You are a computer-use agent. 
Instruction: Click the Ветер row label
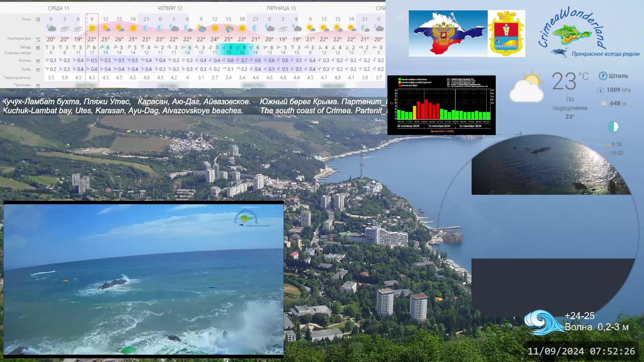(x=25, y=47)
